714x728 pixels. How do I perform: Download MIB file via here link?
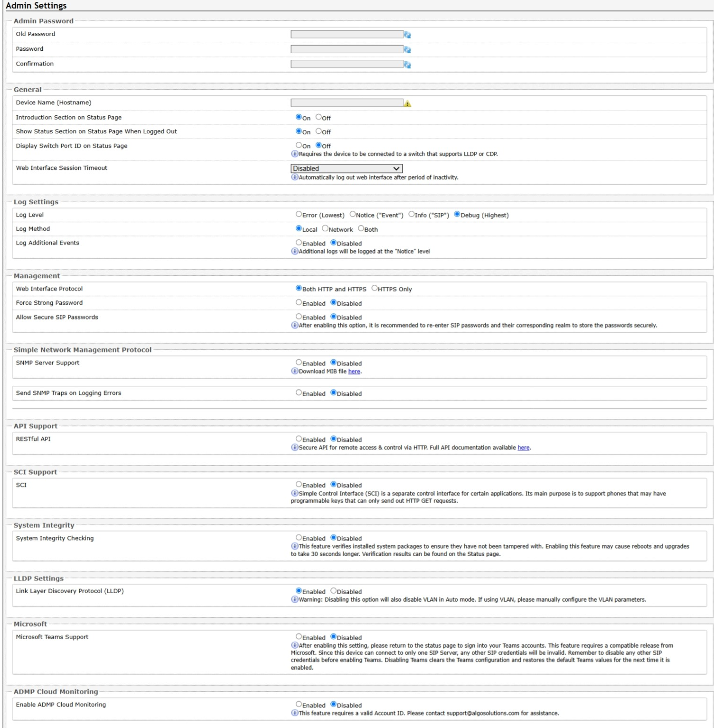pos(354,372)
